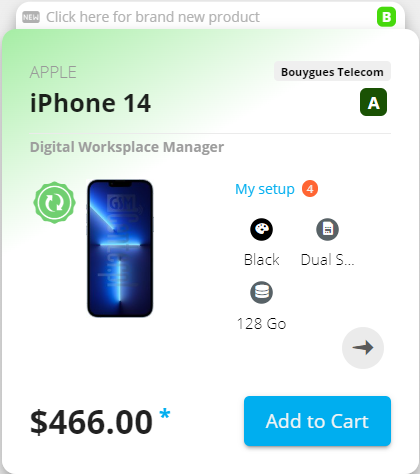Click the blue price asterisk
Viewport: 420px width, 474px height.
[x=165, y=414]
